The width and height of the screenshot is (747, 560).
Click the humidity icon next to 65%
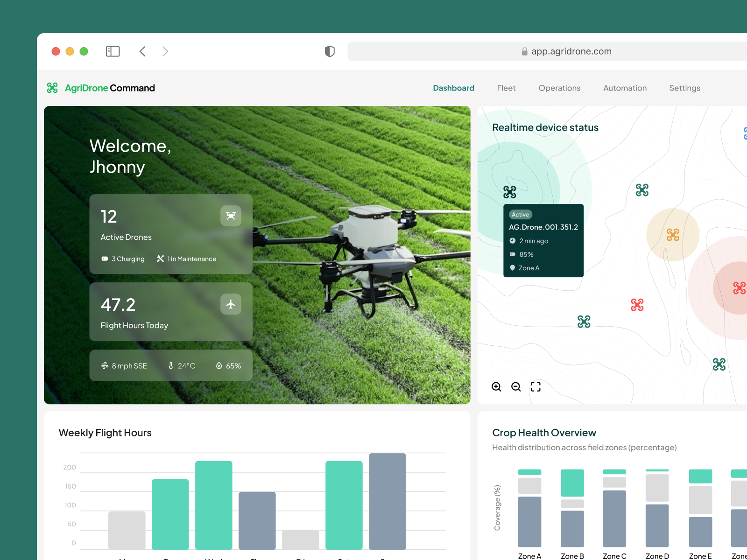[219, 365]
